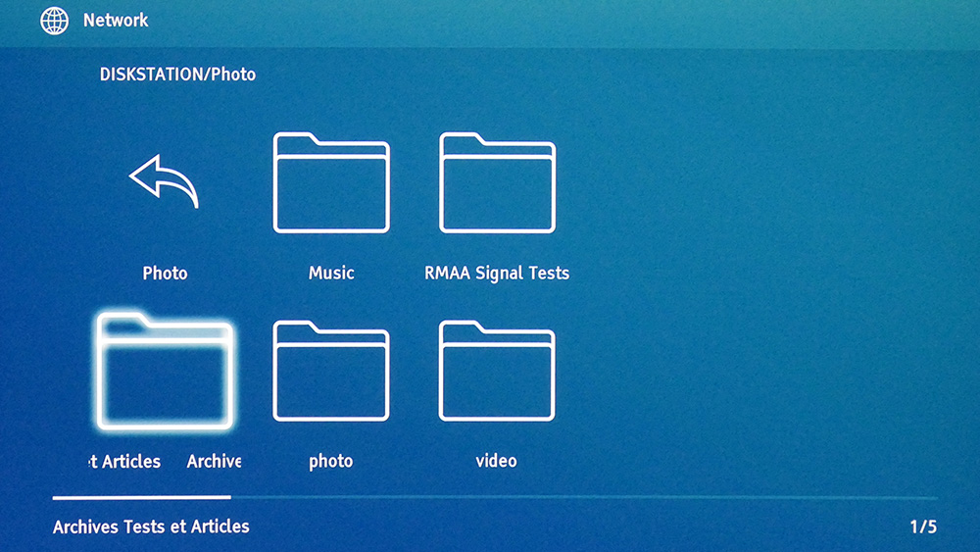Screen dimensions: 980x552
Task: Select the Network header title
Action: click(116, 21)
